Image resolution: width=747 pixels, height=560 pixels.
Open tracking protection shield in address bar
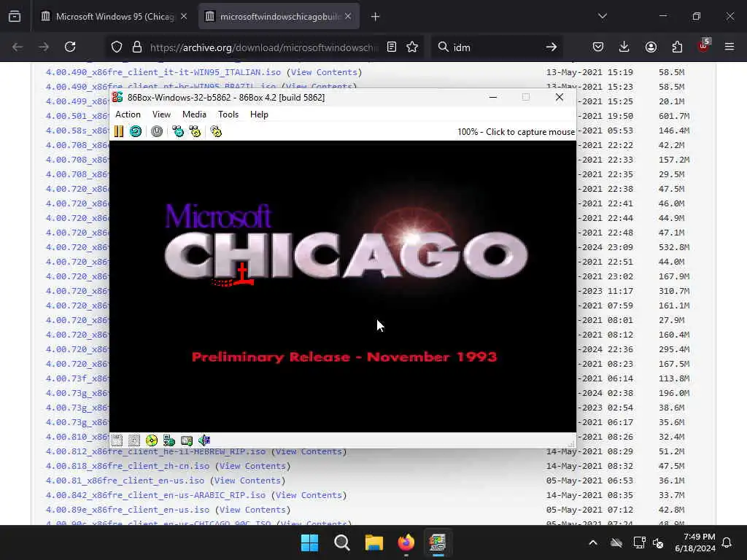pyautogui.click(x=117, y=47)
